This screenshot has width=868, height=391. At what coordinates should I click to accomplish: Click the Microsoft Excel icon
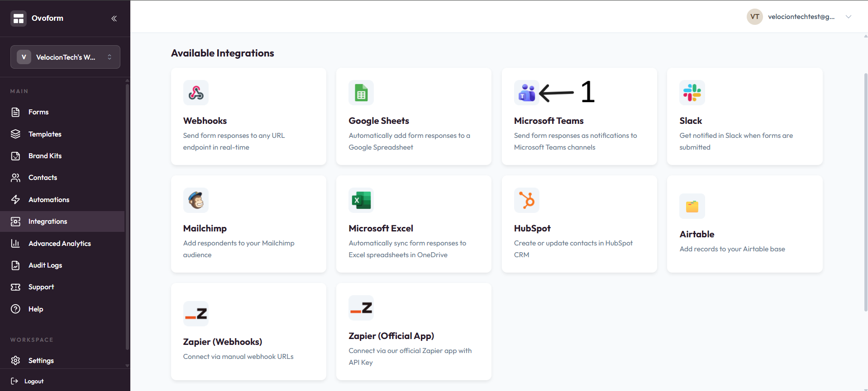(x=361, y=200)
